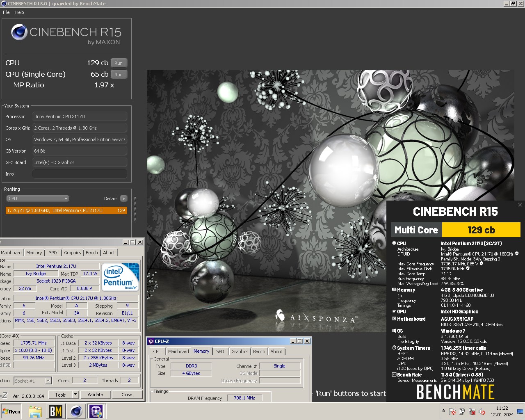525x420 pixels.
Task: Click the Tools button in CPU-Z
Action: pos(60,395)
